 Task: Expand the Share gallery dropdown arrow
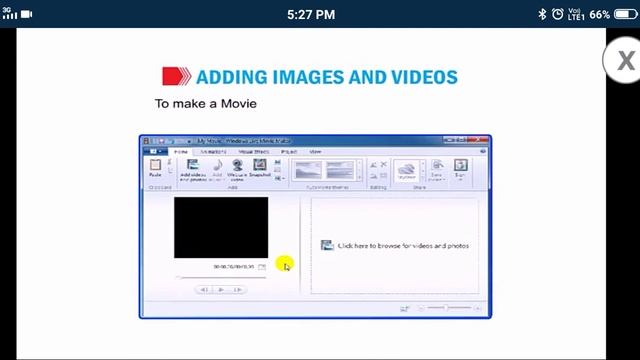[423, 178]
